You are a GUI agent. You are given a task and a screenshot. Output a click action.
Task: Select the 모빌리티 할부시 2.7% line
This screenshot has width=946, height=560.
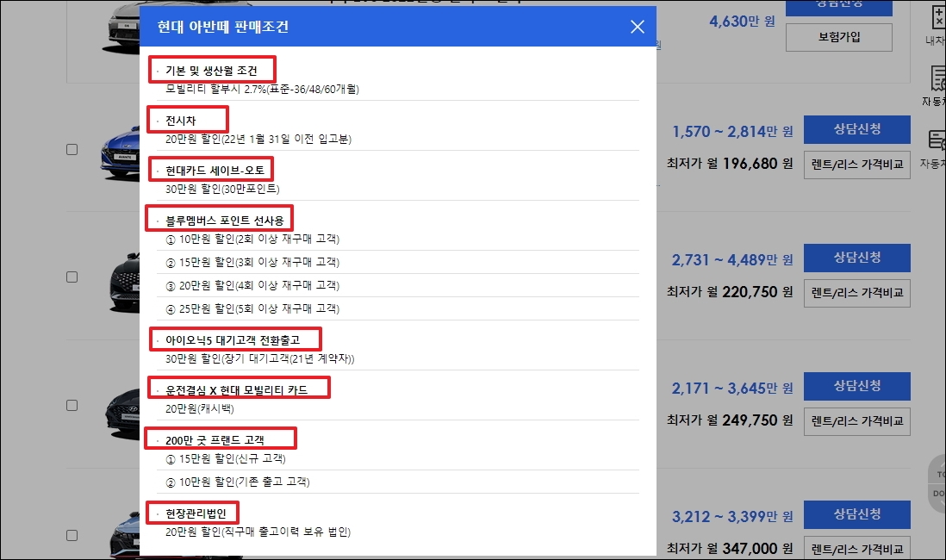click(263, 90)
